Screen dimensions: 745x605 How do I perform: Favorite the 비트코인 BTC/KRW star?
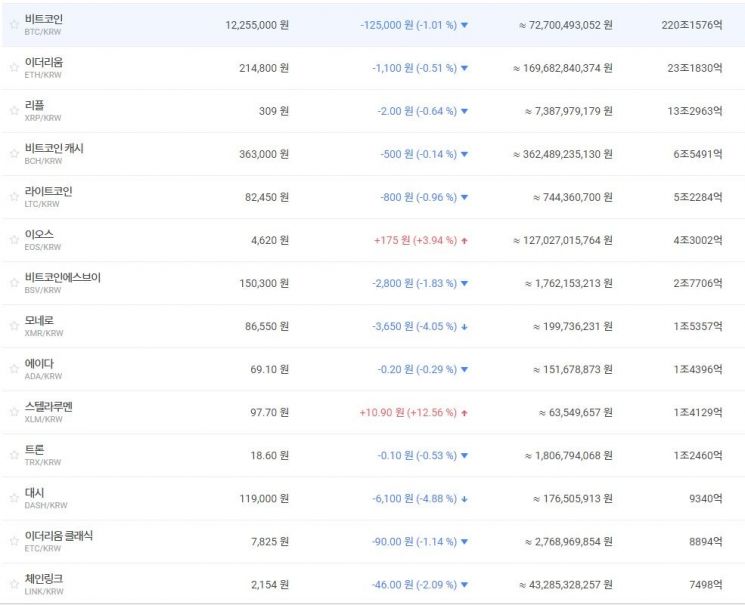pyautogui.click(x=14, y=24)
